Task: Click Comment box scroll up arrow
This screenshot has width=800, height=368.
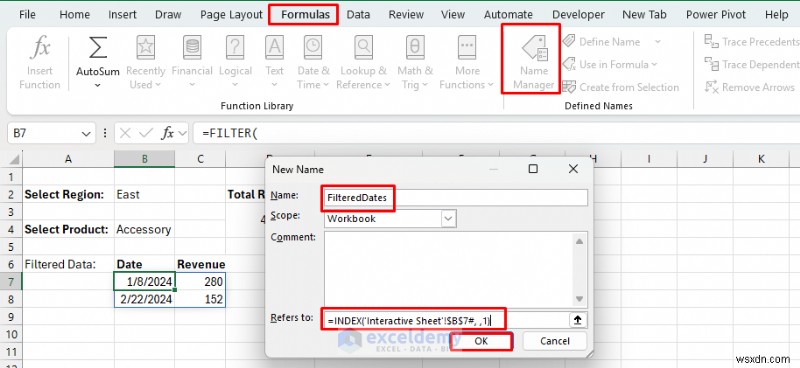Action: (x=580, y=241)
